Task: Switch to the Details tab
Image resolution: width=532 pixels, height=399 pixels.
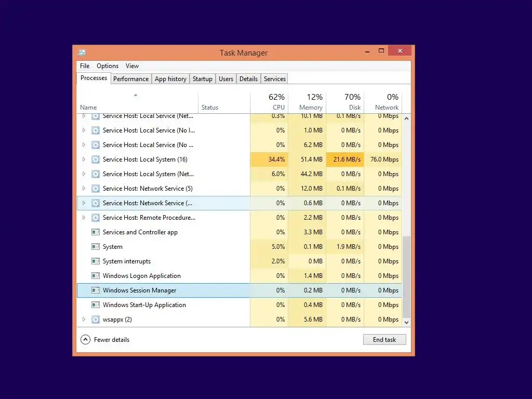Action: [249, 79]
